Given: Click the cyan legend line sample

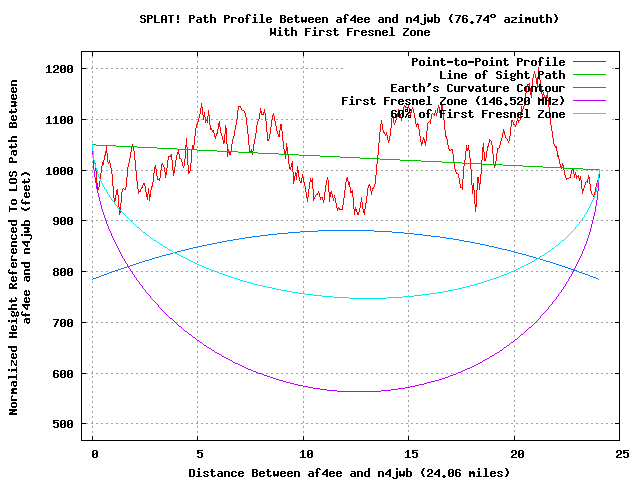Looking at the screenshot, I should click(x=589, y=113).
